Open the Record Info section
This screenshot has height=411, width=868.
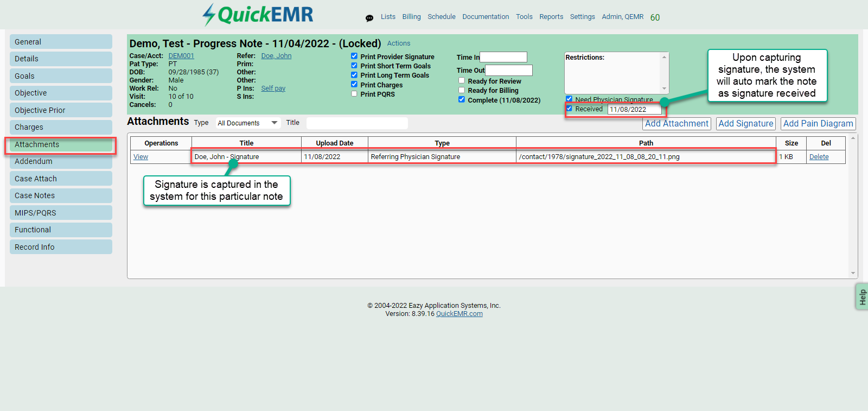coord(61,247)
